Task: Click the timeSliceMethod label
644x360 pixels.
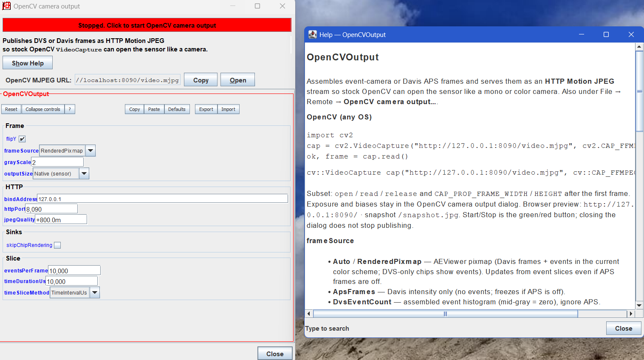Action: point(27,292)
